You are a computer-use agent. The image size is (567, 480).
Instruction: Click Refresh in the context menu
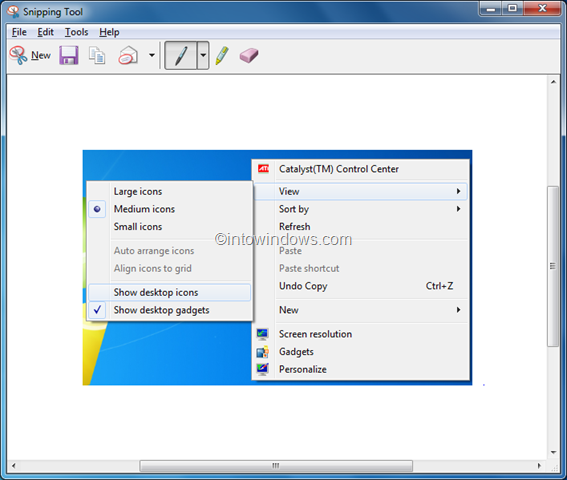361,226
